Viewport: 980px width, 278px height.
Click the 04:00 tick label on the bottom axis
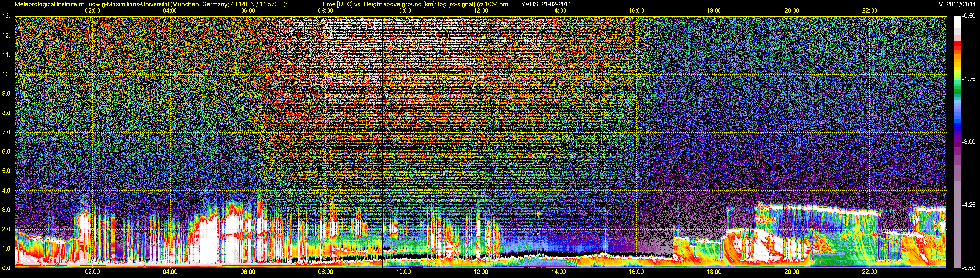click(170, 272)
